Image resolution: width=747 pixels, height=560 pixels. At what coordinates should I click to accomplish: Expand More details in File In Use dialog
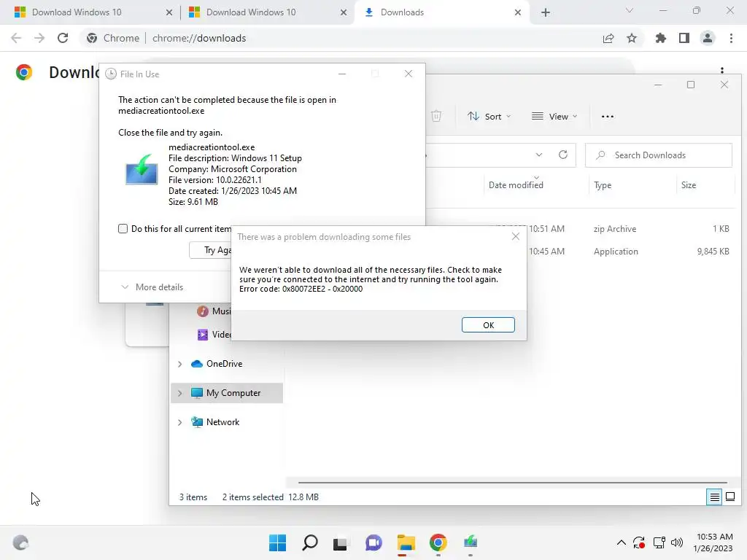(152, 287)
